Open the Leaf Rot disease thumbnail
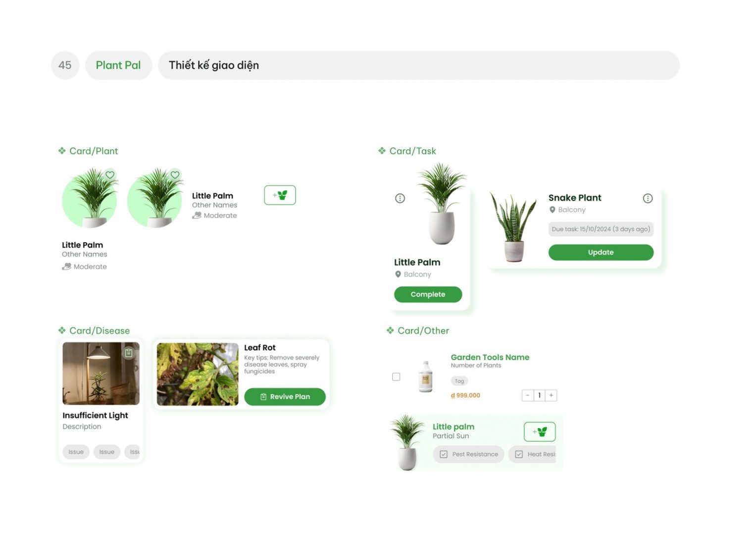 (x=198, y=374)
